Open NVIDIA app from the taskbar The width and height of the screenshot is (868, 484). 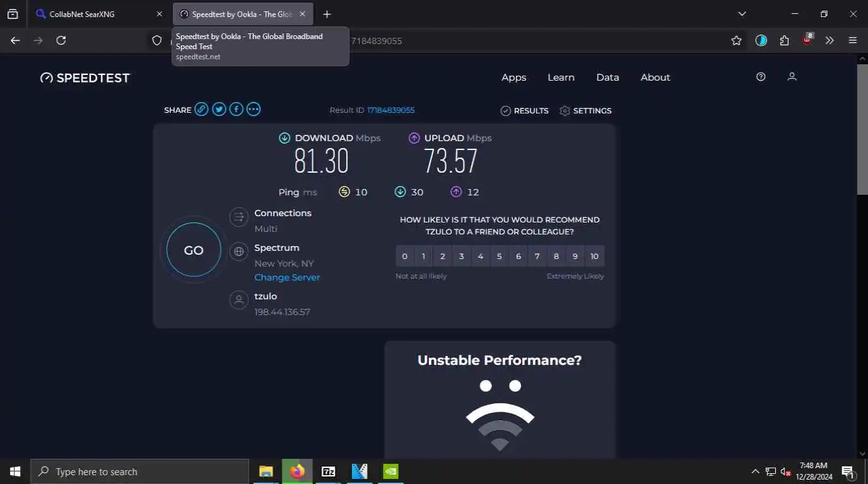point(390,471)
